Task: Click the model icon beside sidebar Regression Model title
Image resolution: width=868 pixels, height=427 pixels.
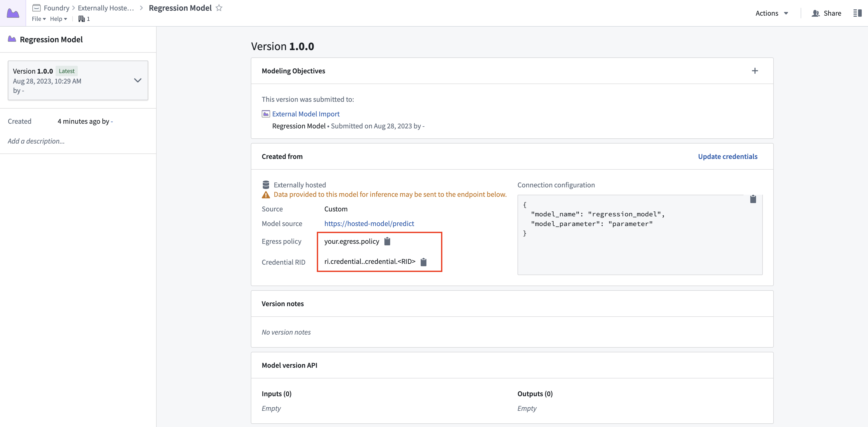Action: click(x=12, y=39)
